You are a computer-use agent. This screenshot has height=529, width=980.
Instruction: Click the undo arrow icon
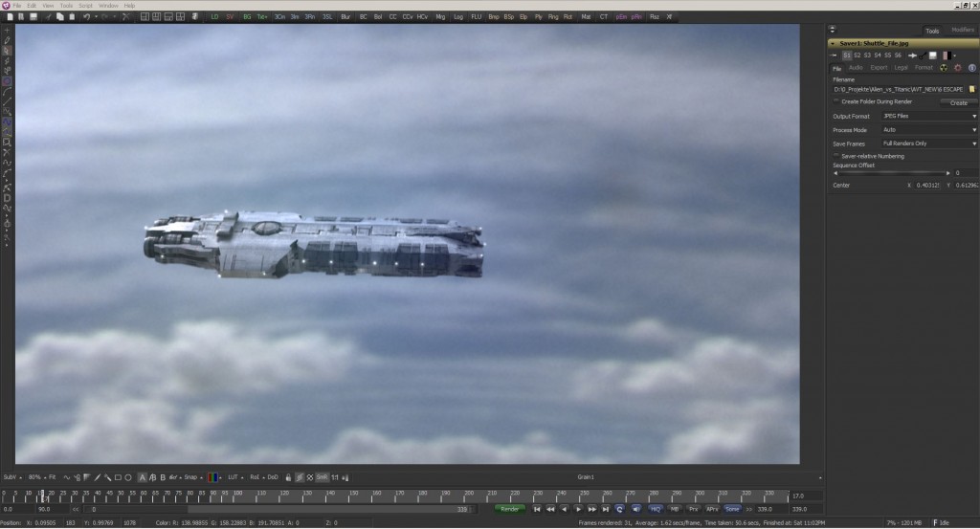87,17
